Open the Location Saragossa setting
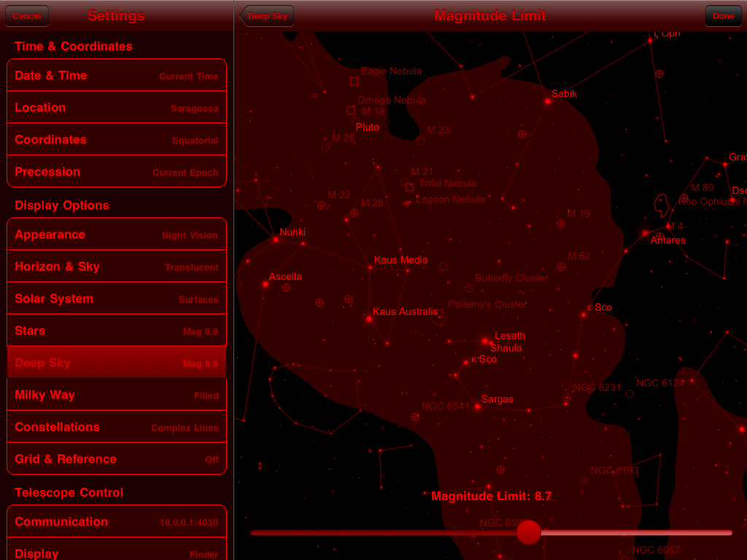Viewport: 747px width, 560px height. [x=117, y=108]
